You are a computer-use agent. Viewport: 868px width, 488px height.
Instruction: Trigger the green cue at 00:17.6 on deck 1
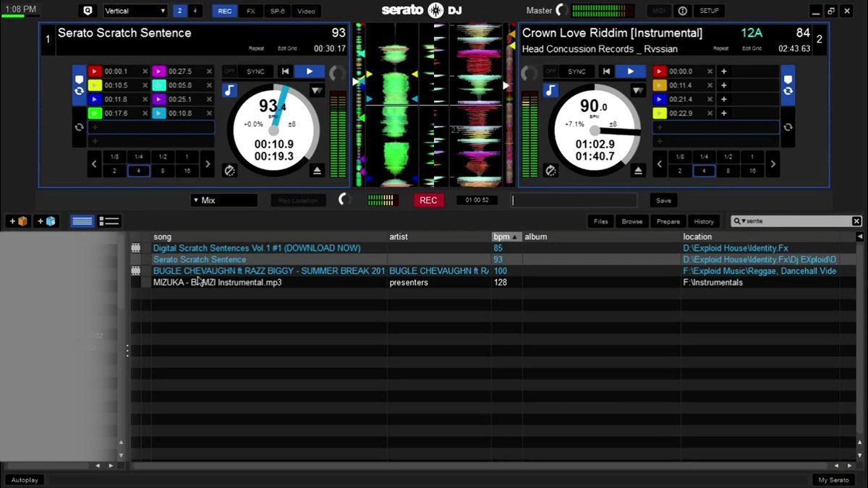click(95, 114)
